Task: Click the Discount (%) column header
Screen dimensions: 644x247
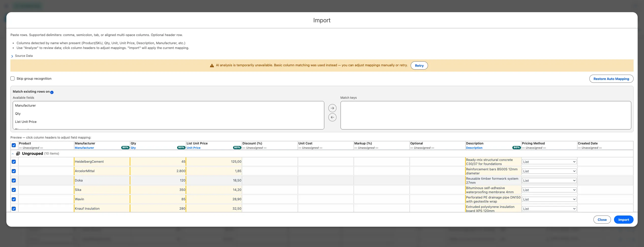Action: click(270, 145)
